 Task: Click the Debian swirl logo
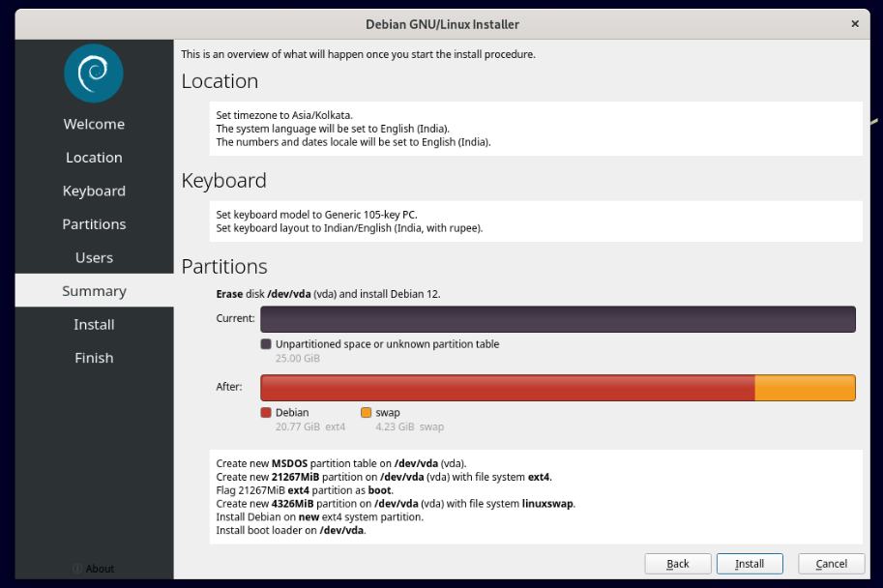tap(94, 73)
